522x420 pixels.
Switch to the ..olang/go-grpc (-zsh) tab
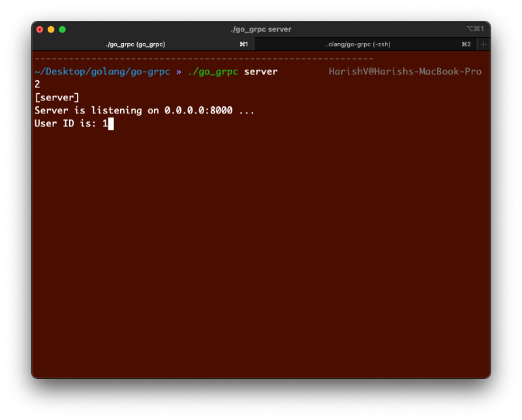tap(365, 44)
